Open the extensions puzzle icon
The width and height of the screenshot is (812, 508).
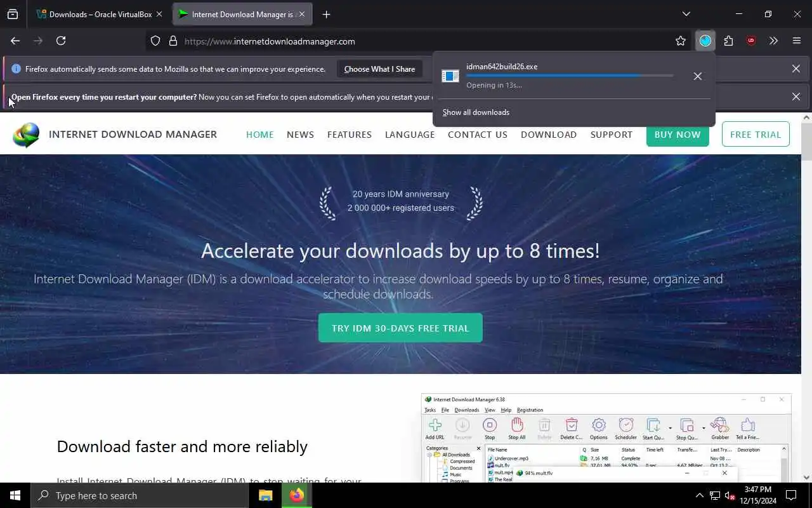click(728, 41)
